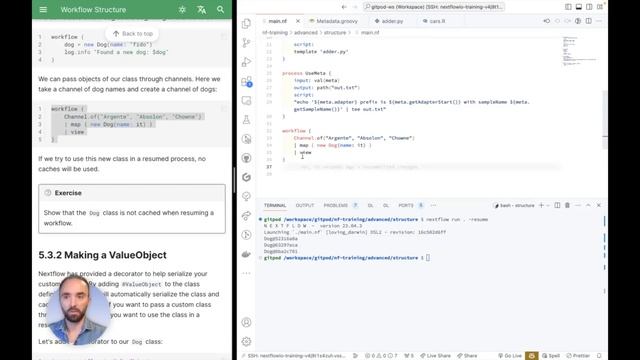Open the Accounts menu
This screenshot has height=360, width=640.
246,322
